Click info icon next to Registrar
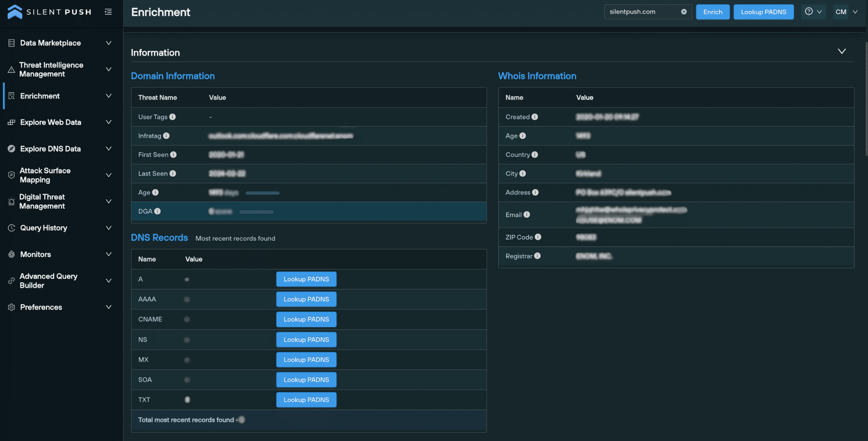Screen dimensions: 868x441 537,256
